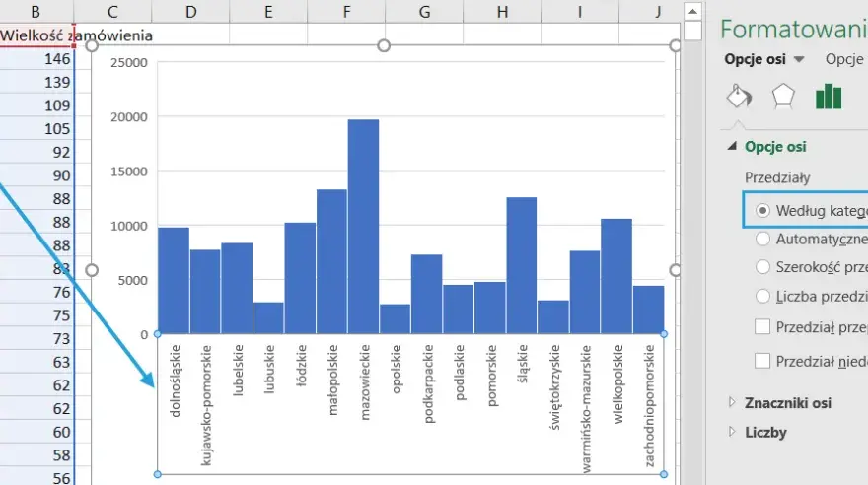Select column G header
Image resolution: width=868 pixels, height=485 pixels.
[424, 11]
